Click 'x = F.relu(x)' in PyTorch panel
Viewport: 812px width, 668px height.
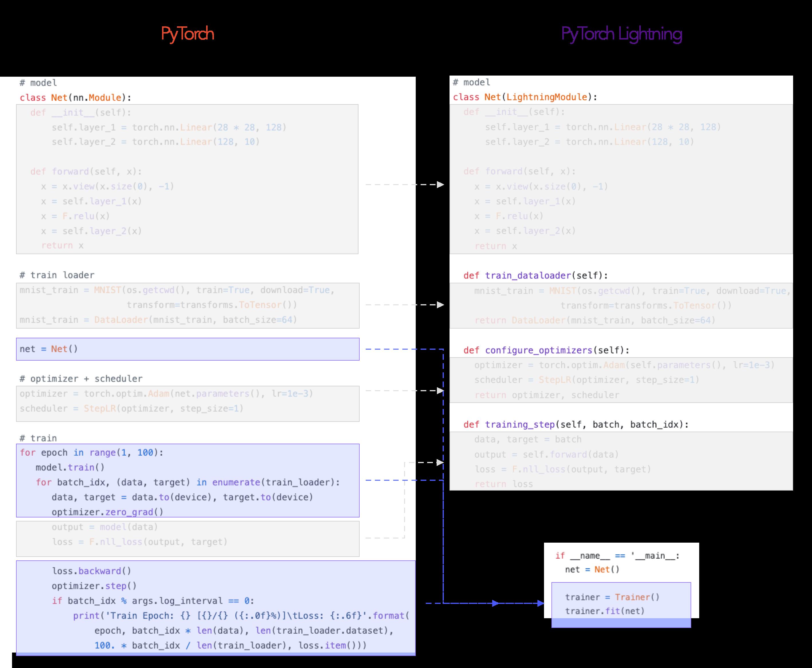tap(76, 216)
